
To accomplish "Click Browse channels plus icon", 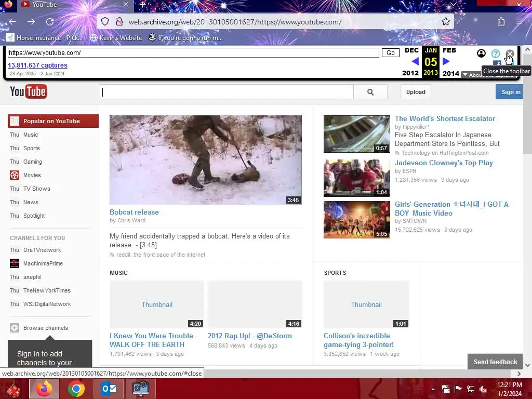I will click(x=14, y=328).
